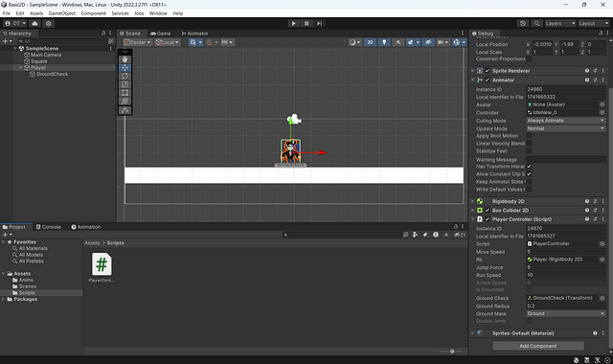Open the Layout dropdown
The width and height of the screenshot is (613, 364).
click(x=593, y=23)
